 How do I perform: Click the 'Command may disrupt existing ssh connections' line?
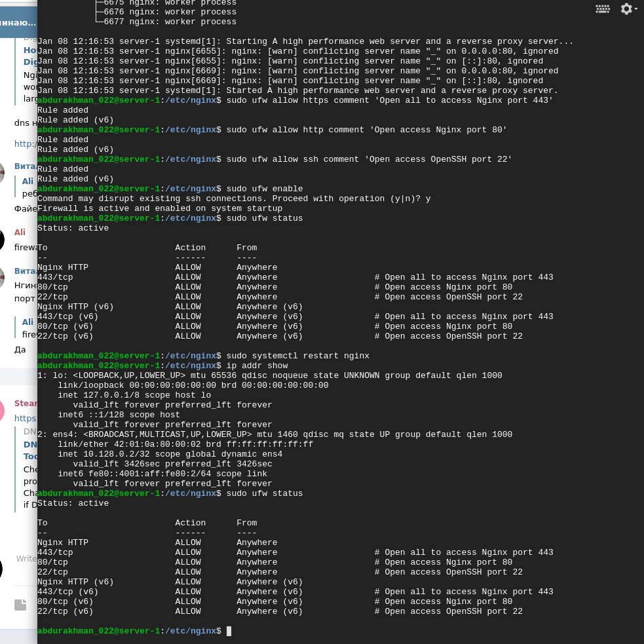click(x=234, y=199)
